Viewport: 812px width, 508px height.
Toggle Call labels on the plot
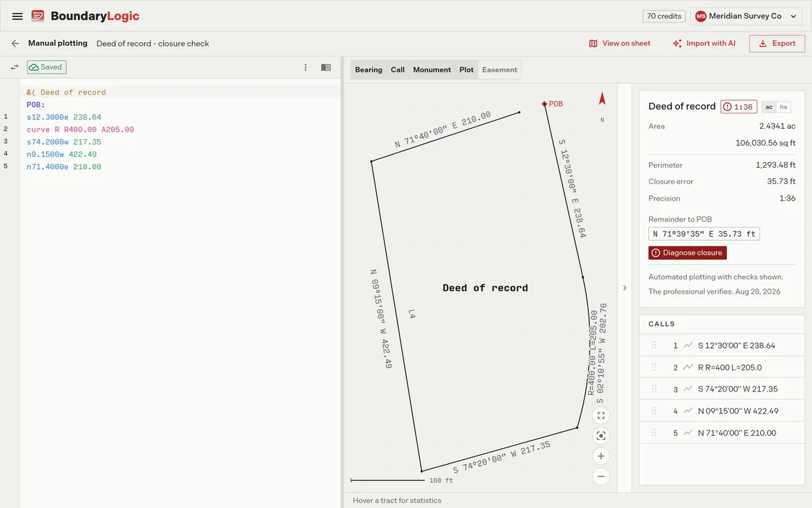(397, 69)
